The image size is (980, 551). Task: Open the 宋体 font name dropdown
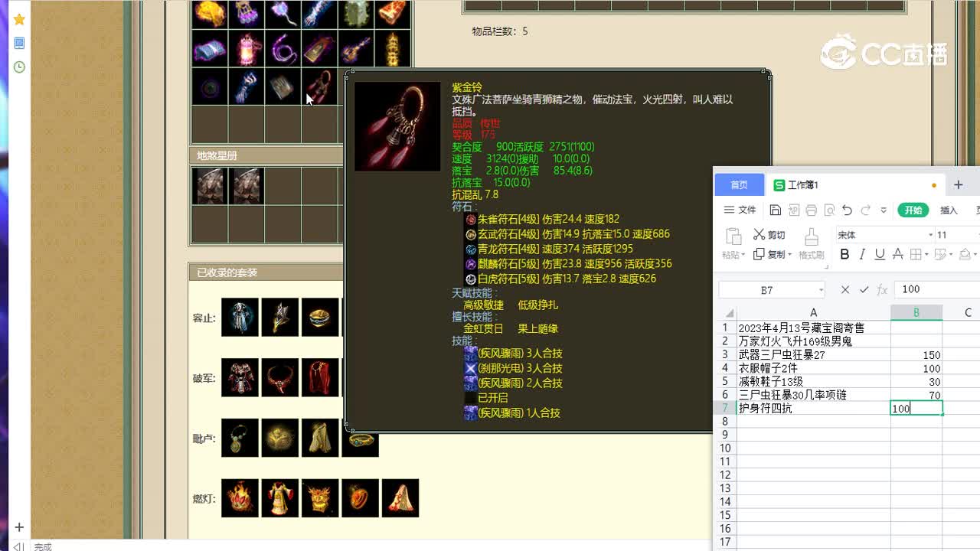coord(931,235)
